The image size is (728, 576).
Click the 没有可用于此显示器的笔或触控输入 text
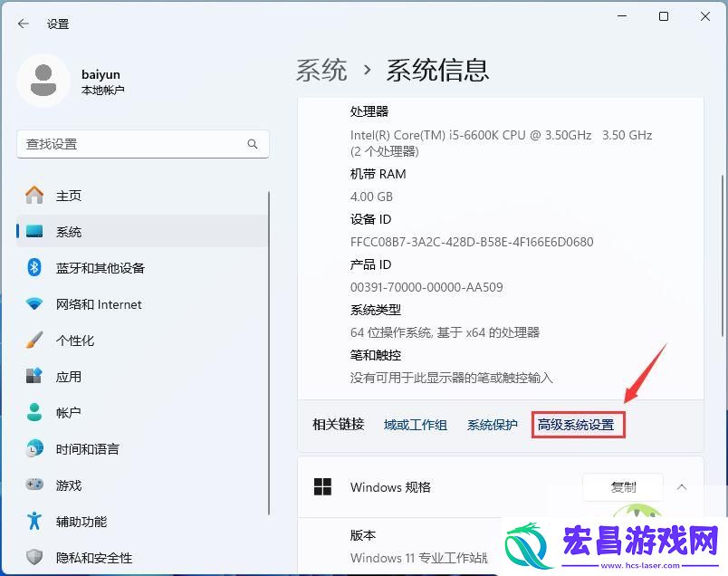(451, 378)
